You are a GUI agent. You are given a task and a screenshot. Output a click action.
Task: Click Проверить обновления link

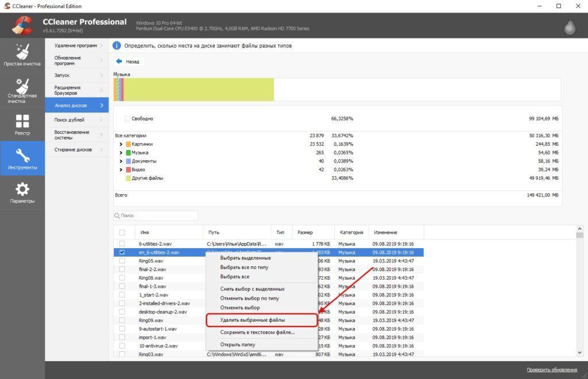click(552, 370)
